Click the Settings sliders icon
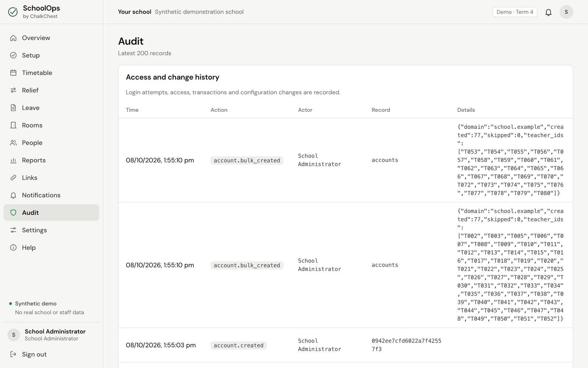 click(x=13, y=230)
